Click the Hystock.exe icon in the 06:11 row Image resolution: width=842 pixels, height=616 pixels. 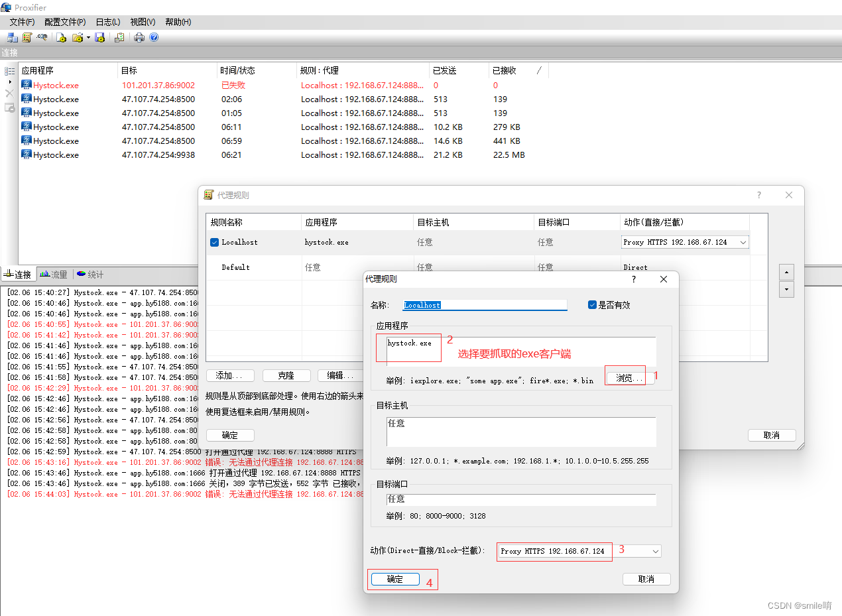[27, 127]
